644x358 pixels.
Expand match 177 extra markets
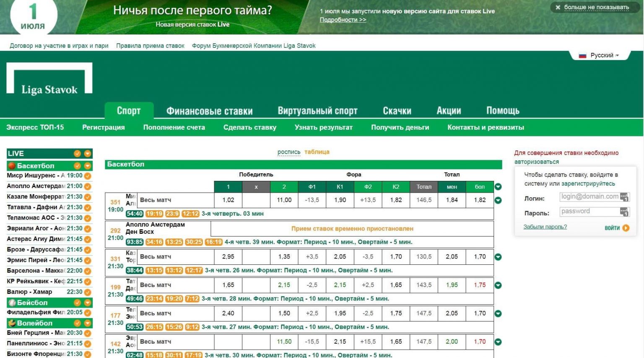point(498,314)
